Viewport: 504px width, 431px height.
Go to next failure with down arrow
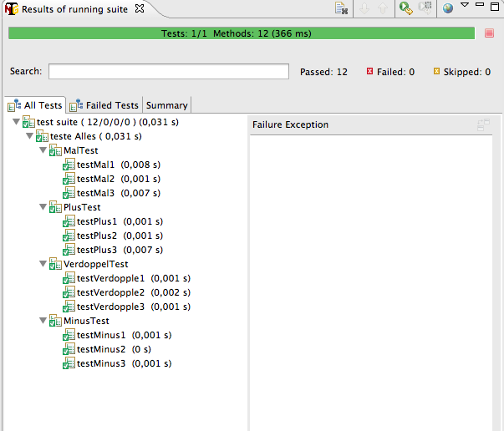click(x=364, y=8)
